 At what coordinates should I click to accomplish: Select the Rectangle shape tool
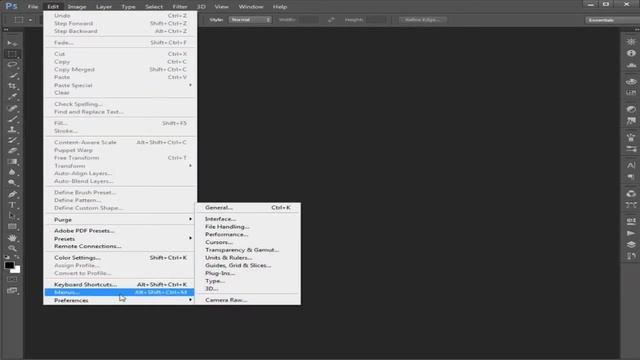[x=12, y=227]
